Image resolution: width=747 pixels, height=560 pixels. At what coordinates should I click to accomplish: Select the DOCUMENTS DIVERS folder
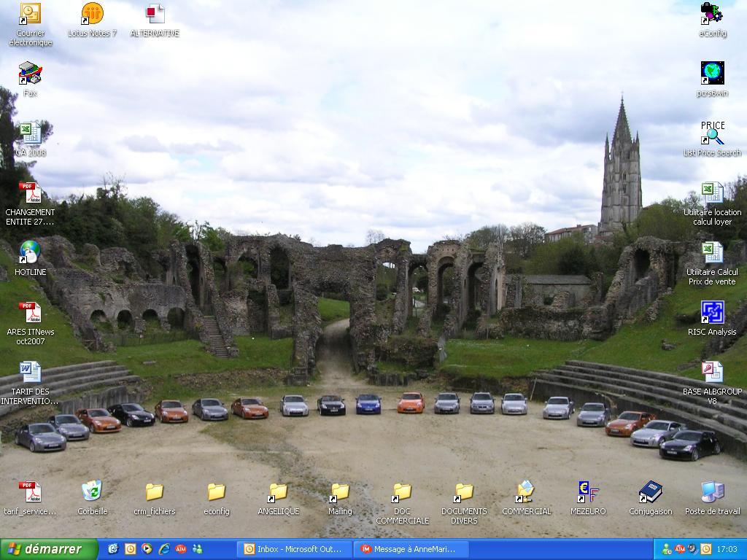point(464,492)
